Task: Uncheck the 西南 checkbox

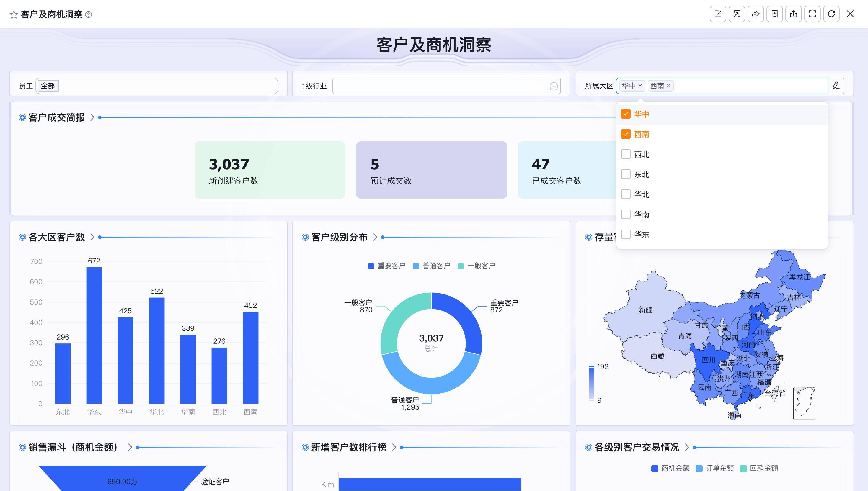Action: point(626,134)
